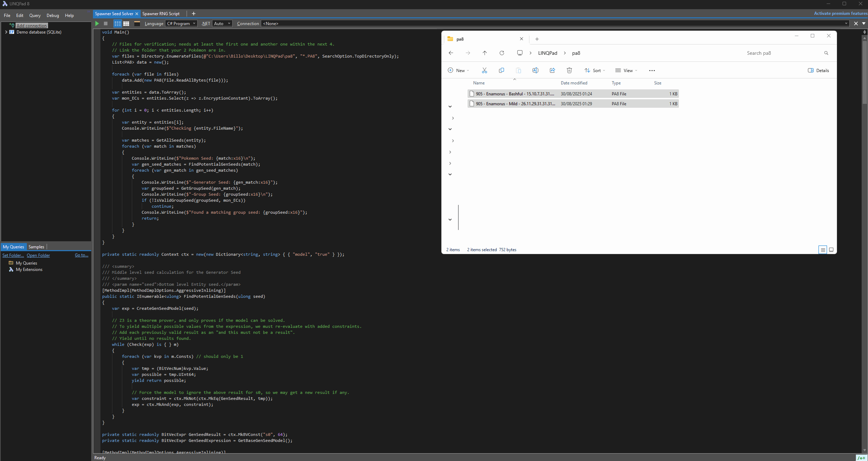Viewport: 868px width, 461px height.
Task: Click the Rename icon in Explorer toolbar
Action: [535, 71]
